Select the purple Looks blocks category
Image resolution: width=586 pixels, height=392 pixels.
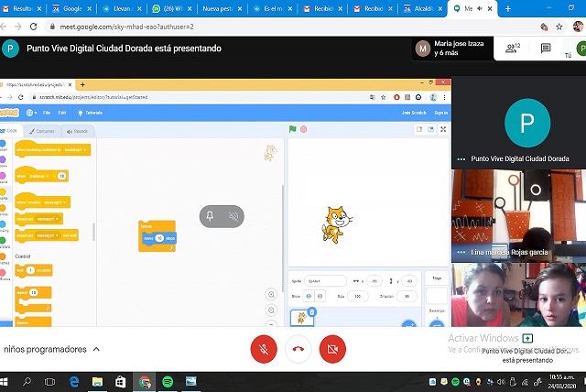pos(3,159)
